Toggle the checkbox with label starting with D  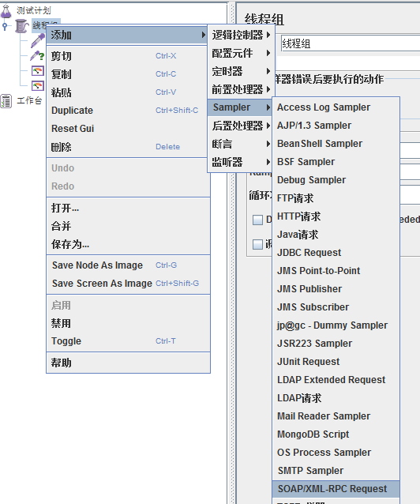point(257,220)
